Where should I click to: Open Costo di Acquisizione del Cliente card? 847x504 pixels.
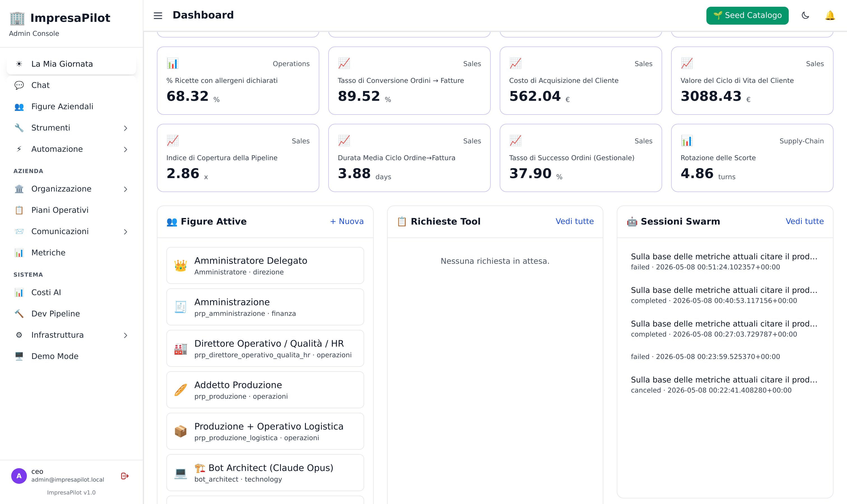581,80
